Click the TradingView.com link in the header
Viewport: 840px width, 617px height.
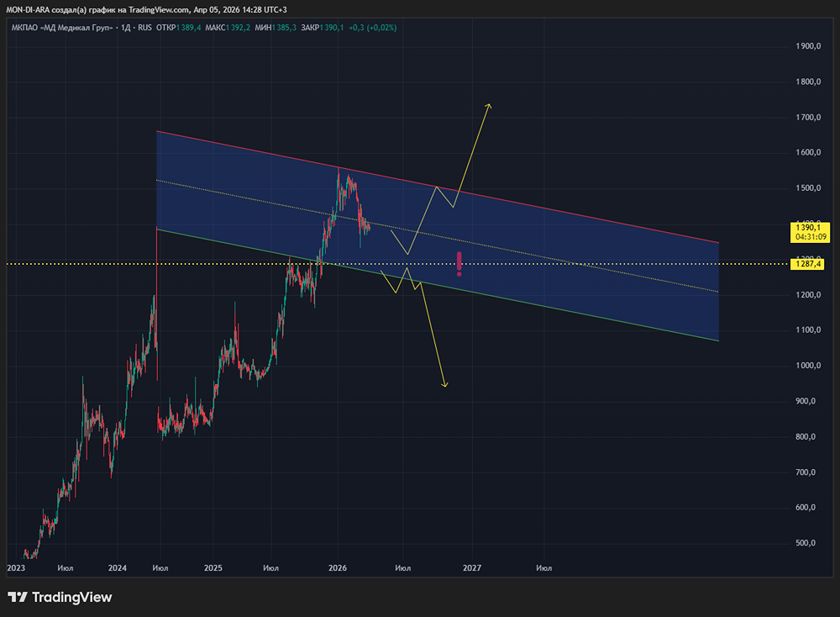[159, 9]
